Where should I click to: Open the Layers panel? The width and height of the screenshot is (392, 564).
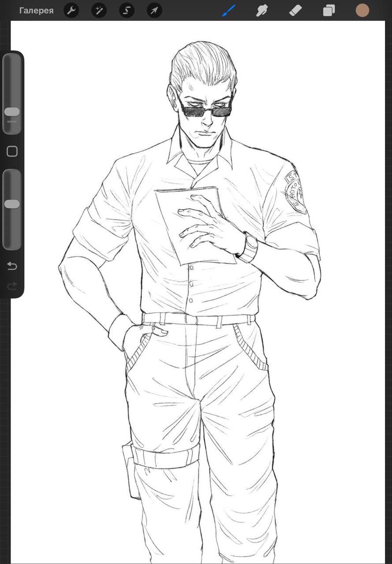[329, 10]
